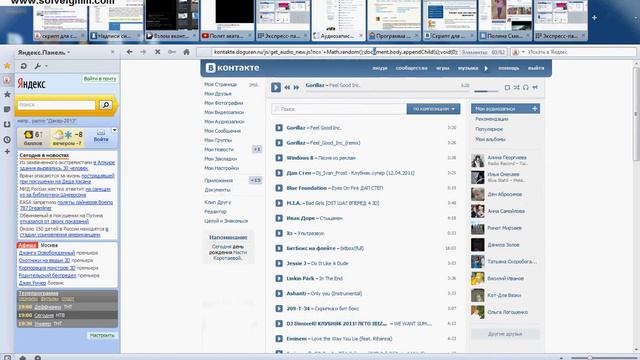Open Мои Настройки in VK menu
This screenshot has width=640, height=360.
pos(222,168)
